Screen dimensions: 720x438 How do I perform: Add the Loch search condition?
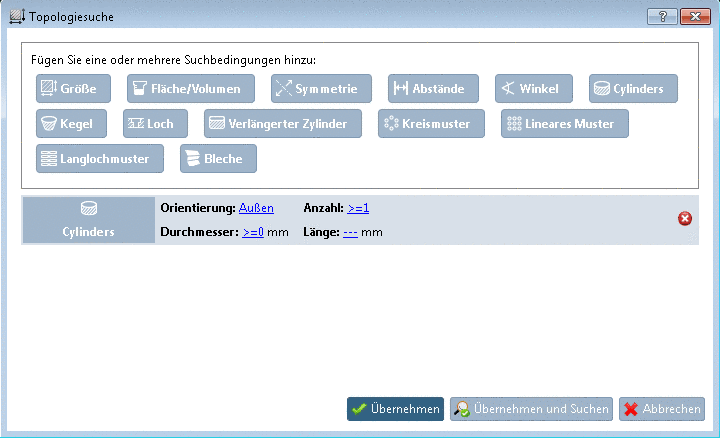[155, 124]
